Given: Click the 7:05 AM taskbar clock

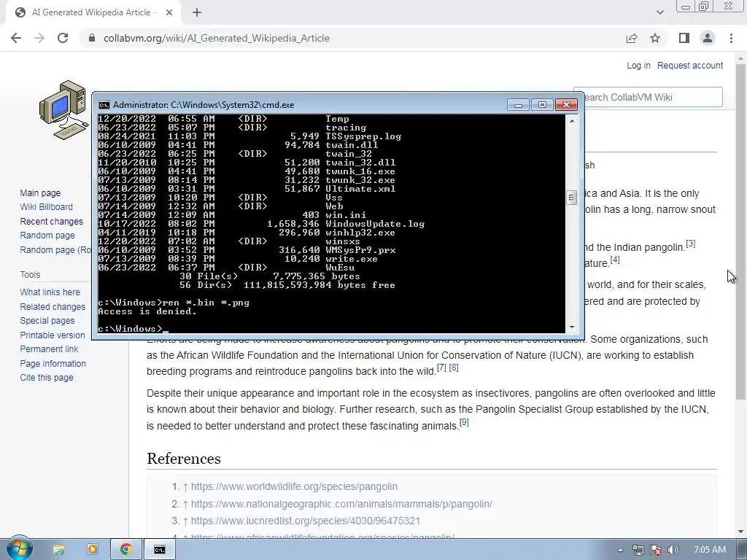Looking at the screenshot, I should (x=710, y=550).
